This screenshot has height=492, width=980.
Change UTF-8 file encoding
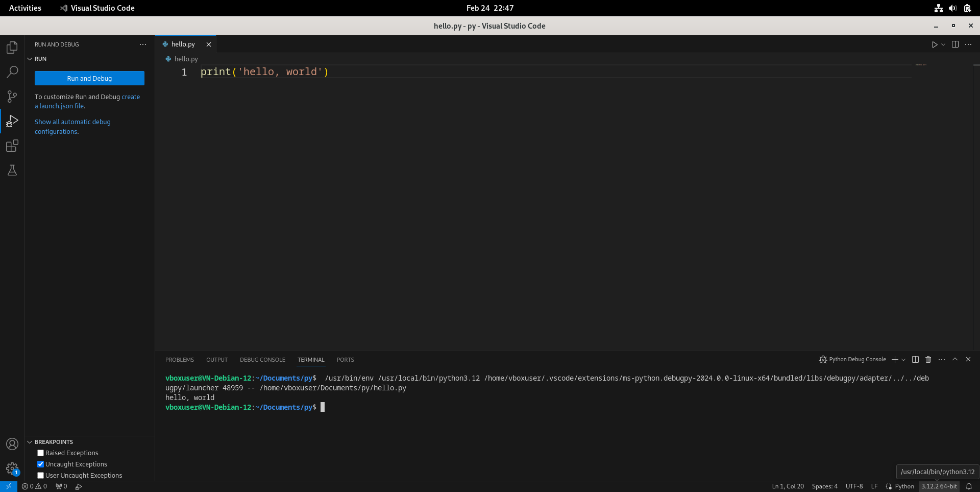point(854,486)
